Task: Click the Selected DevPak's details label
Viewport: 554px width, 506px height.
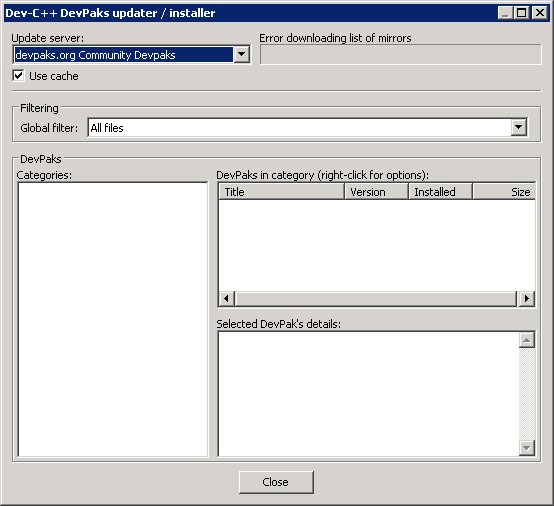Action: coord(279,324)
